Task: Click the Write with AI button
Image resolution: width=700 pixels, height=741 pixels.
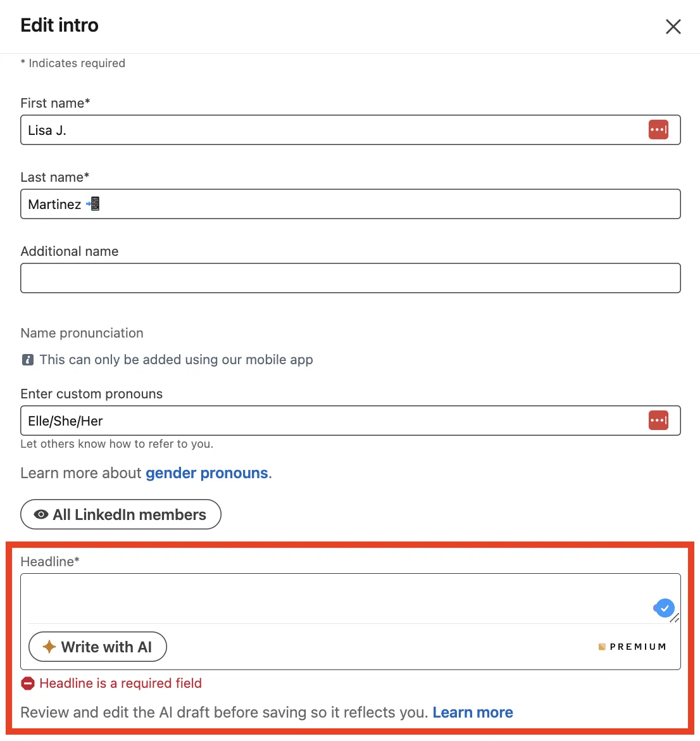Action: click(x=97, y=647)
